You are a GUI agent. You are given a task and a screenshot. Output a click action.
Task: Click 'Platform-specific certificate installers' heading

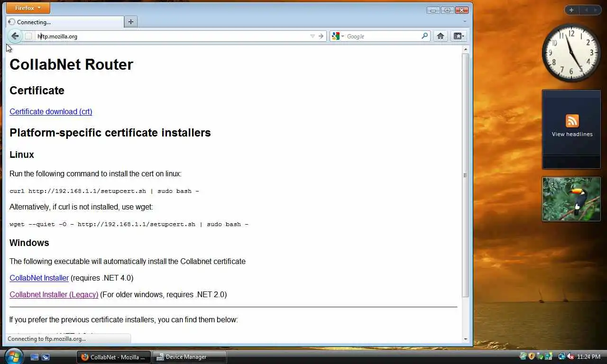pyautogui.click(x=110, y=133)
